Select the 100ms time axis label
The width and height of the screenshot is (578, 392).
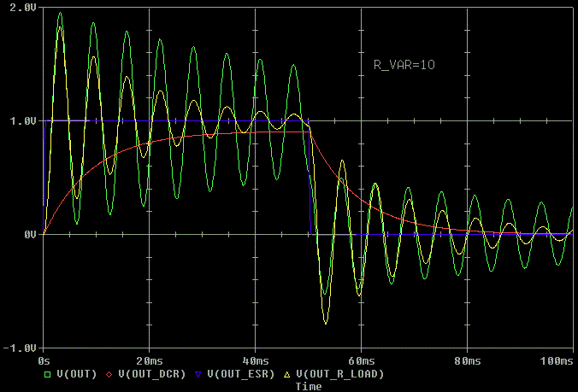(x=557, y=361)
